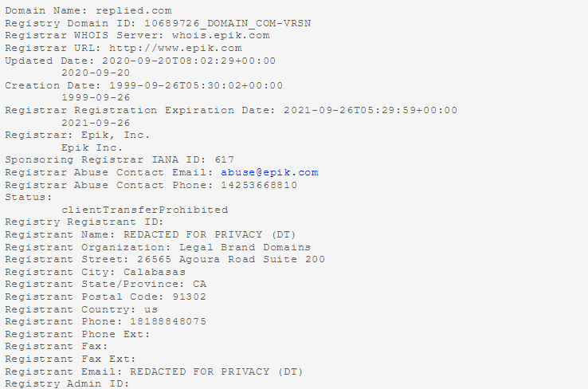Click the Registrant Phone 18188848075 line
The height and width of the screenshot is (389, 588).
[106, 321]
